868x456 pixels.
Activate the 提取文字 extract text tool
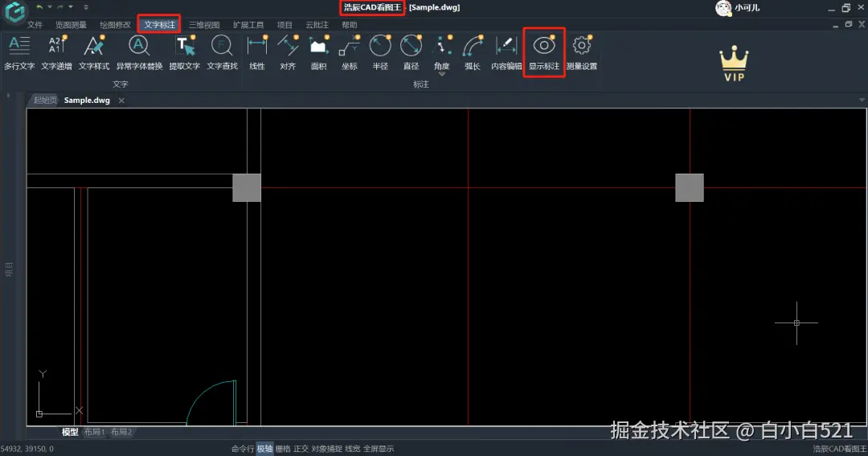click(184, 52)
